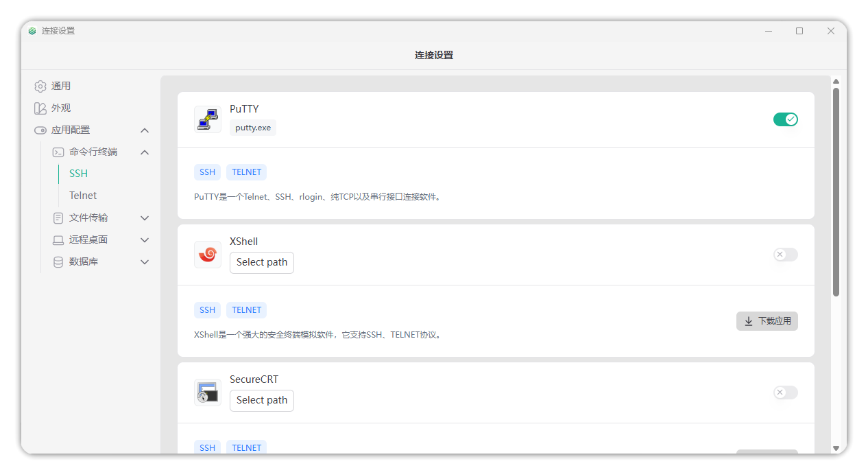The height and width of the screenshot is (468, 868).
Task: Disable the PuTTY toggle switch
Action: pos(785,119)
